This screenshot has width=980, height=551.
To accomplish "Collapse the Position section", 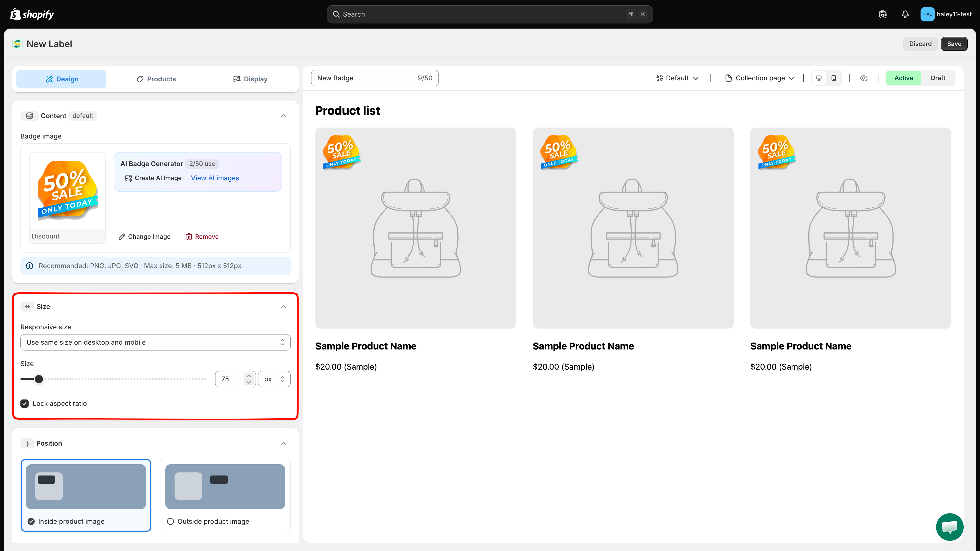I will 284,443.
